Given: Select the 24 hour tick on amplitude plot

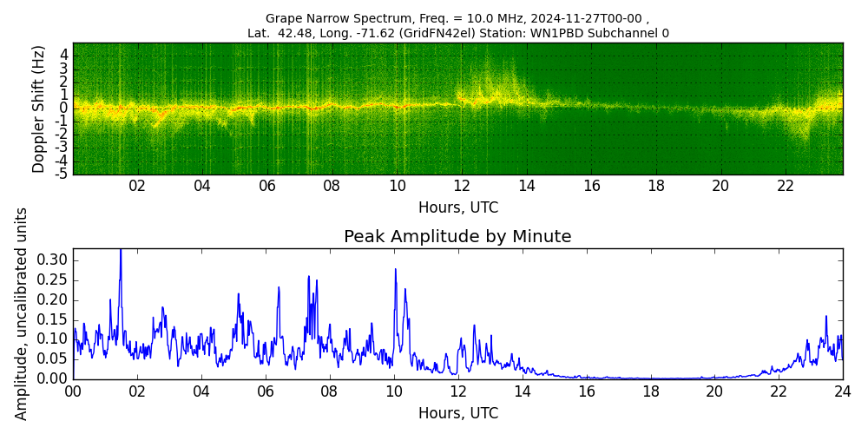Looking at the screenshot, I should 842,391.
